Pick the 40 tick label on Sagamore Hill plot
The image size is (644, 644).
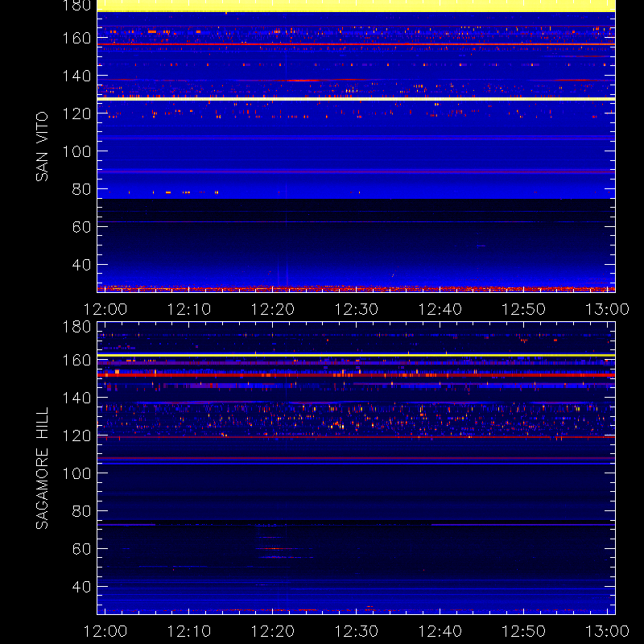[81, 587]
